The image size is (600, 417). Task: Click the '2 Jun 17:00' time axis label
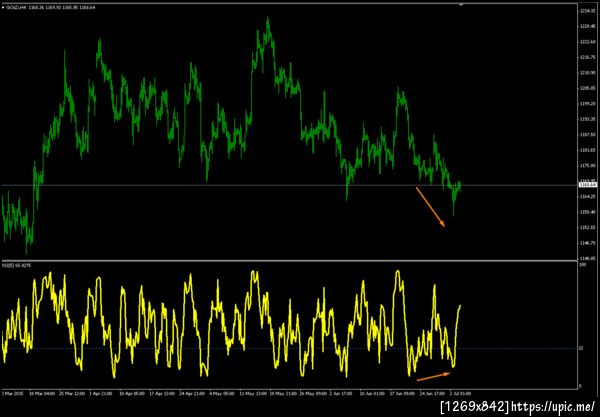[342, 393]
